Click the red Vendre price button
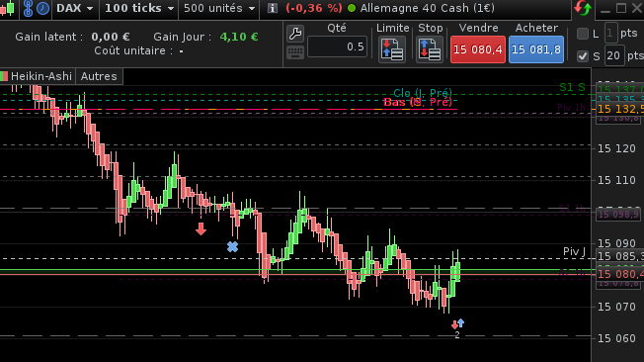 pyautogui.click(x=478, y=49)
